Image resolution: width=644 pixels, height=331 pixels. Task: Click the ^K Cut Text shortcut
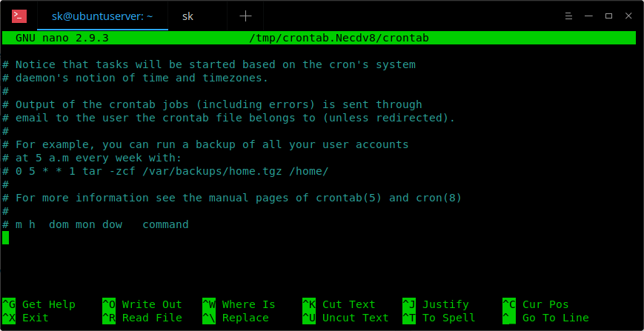[x=339, y=304]
